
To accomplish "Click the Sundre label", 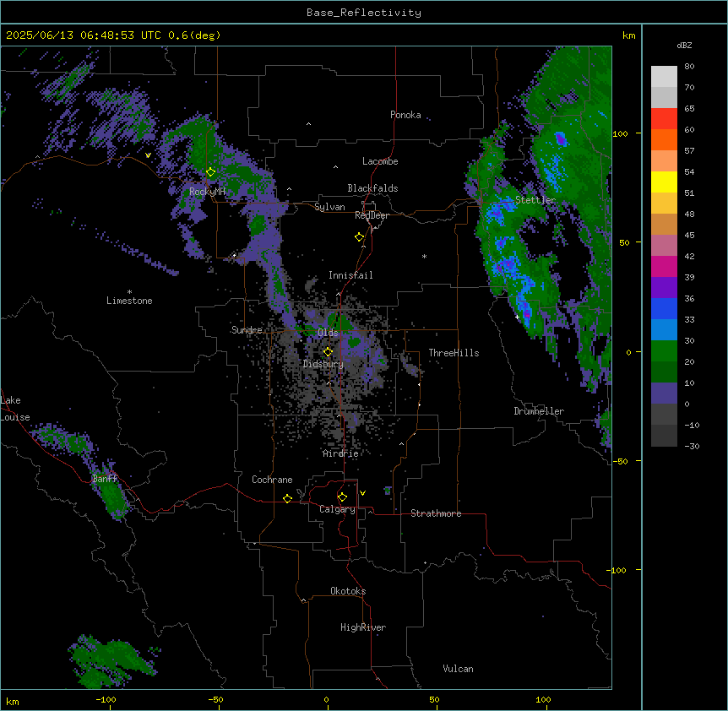I will (x=247, y=330).
